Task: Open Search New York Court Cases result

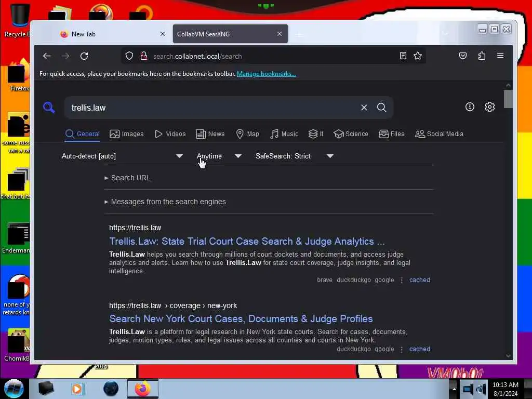Action: (x=241, y=318)
